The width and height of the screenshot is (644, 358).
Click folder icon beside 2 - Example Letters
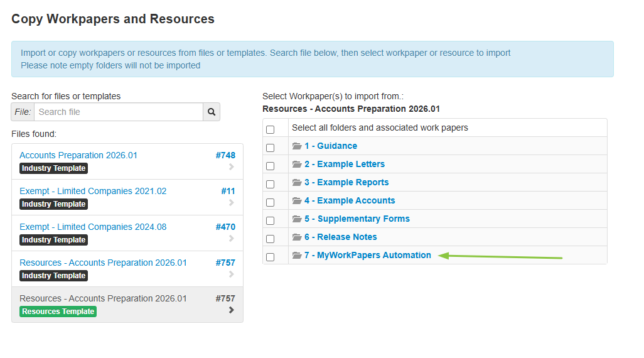(x=297, y=165)
